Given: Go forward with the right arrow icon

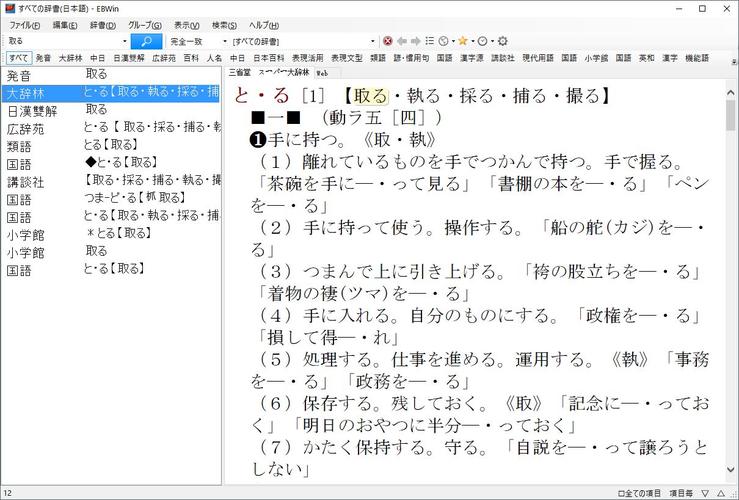Looking at the screenshot, I should click(416, 41).
